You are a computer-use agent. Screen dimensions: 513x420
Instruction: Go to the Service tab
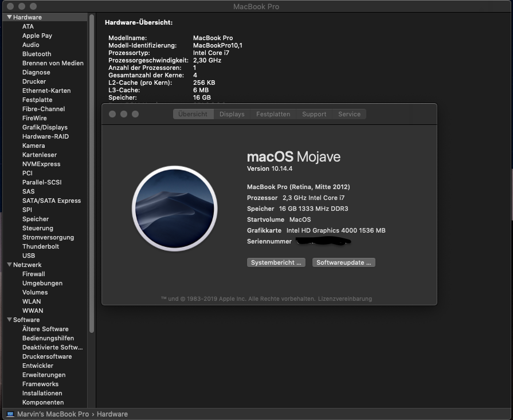349,114
